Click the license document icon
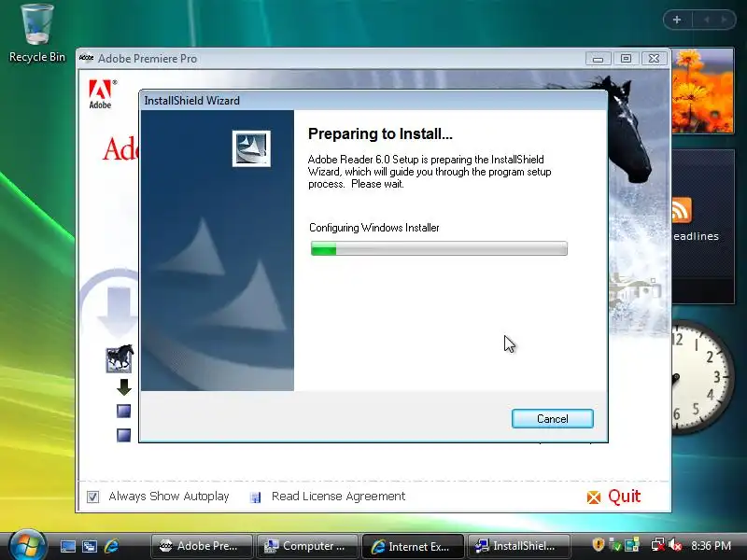The height and width of the screenshot is (560, 747). pyautogui.click(x=255, y=497)
